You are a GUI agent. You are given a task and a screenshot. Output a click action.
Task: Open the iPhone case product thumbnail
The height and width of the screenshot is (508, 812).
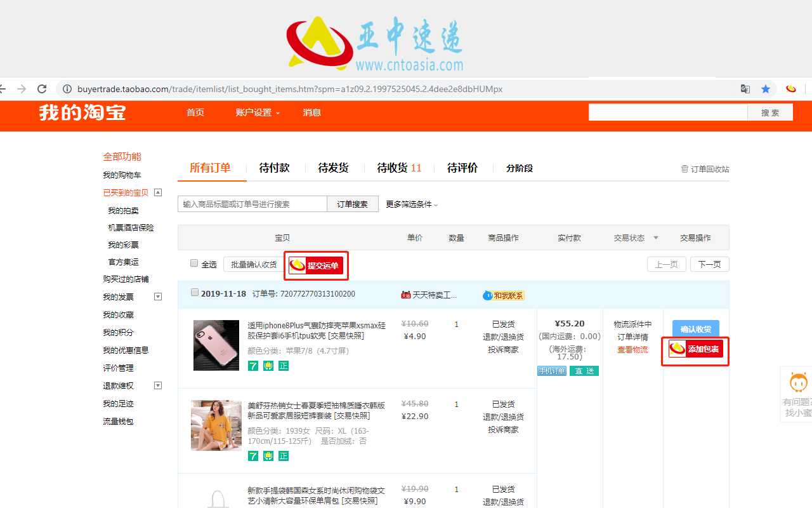(216, 345)
